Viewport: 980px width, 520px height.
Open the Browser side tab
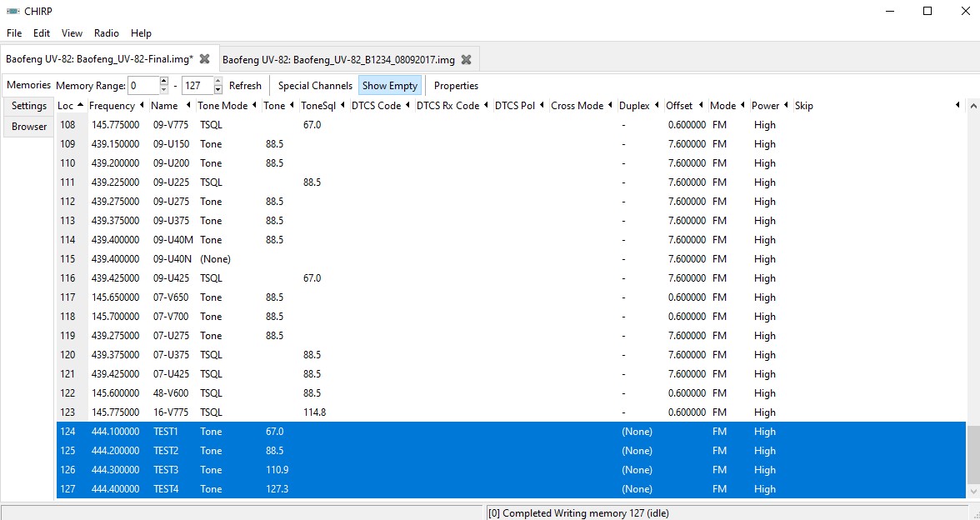28,127
